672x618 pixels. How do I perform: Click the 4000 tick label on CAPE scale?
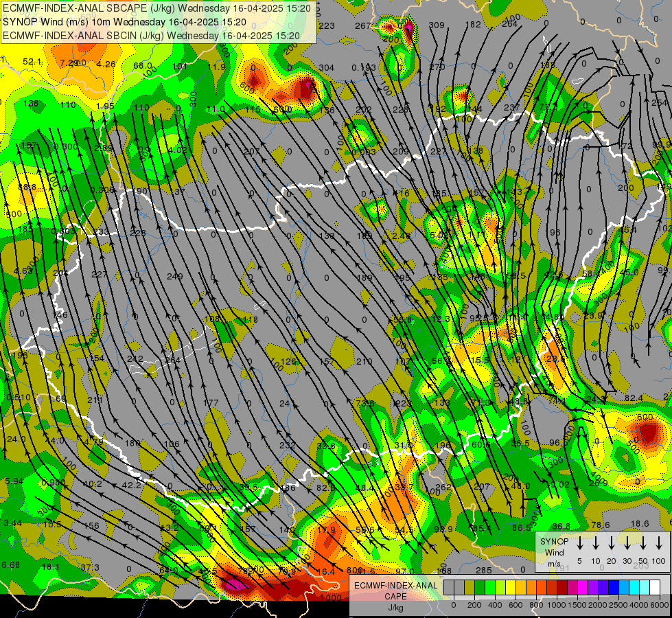639,605
